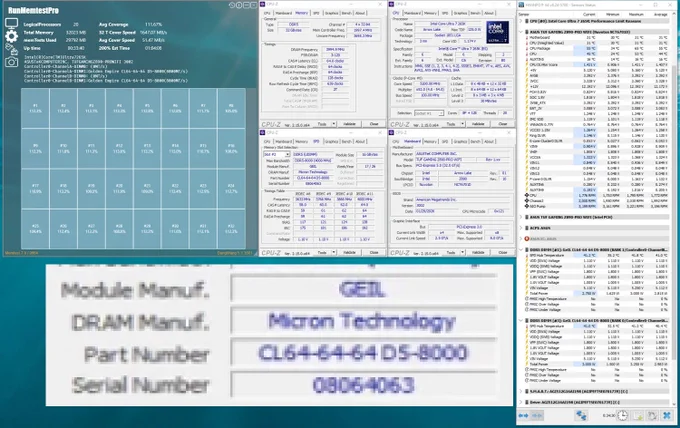Click the HWiNFO title bar application icon
The height and width of the screenshot is (428, 680).
point(522,5)
